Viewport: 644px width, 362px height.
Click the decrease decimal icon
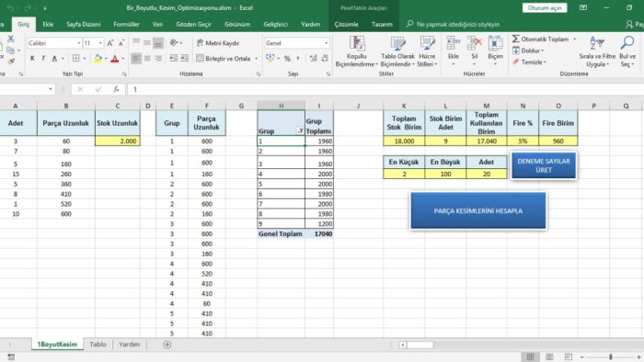pyautogui.click(x=325, y=59)
